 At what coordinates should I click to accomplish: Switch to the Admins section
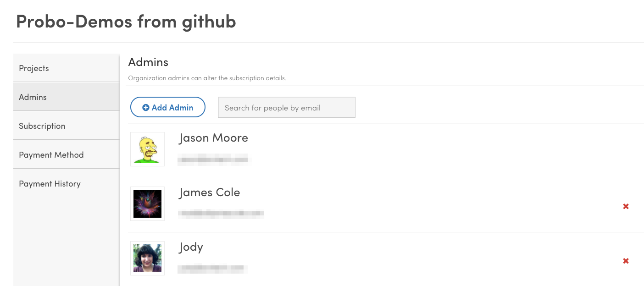[x=32, y=97]
